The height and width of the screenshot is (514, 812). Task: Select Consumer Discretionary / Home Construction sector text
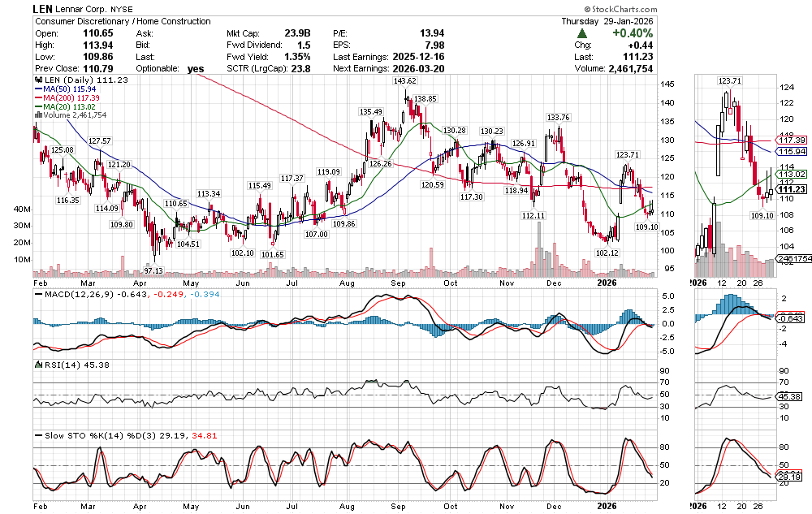121,21
